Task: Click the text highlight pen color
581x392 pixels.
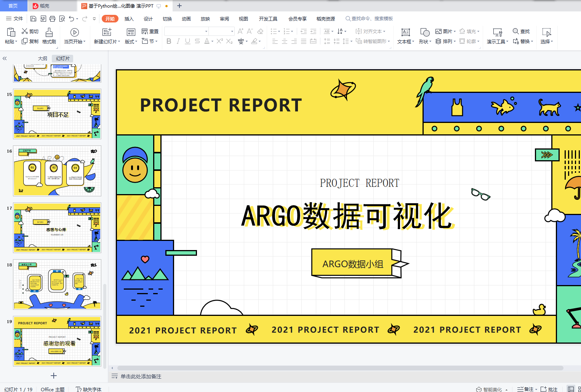Action: pyautogui.click(x=254, y=41)
